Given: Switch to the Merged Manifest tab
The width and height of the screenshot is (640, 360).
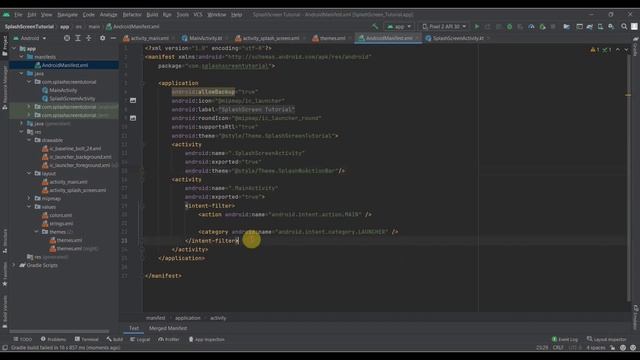Looking at the screenshot, I should coord(168,328).
